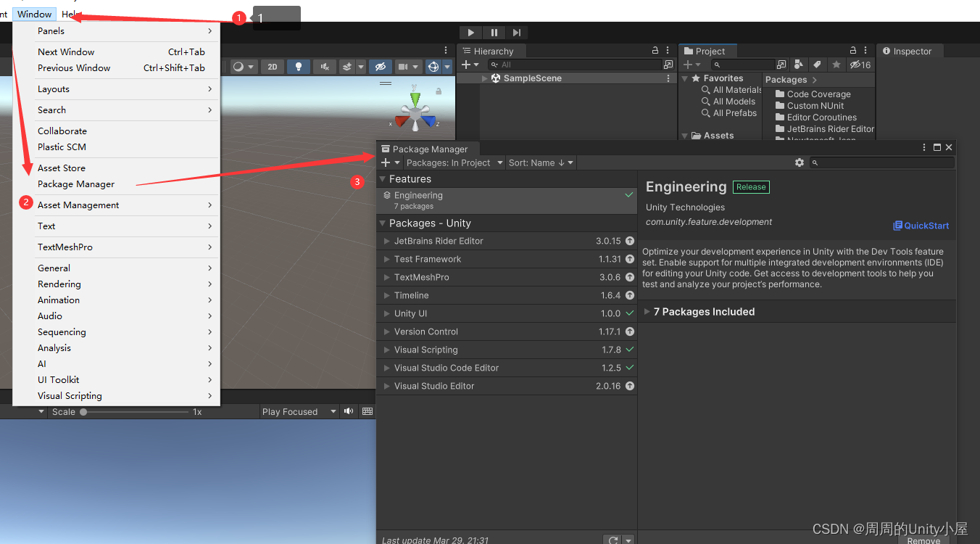This screenshot has height=544, width=980.
Task: Toggle hidden packages visibility showing 16
Action: (x=860, y=65)
